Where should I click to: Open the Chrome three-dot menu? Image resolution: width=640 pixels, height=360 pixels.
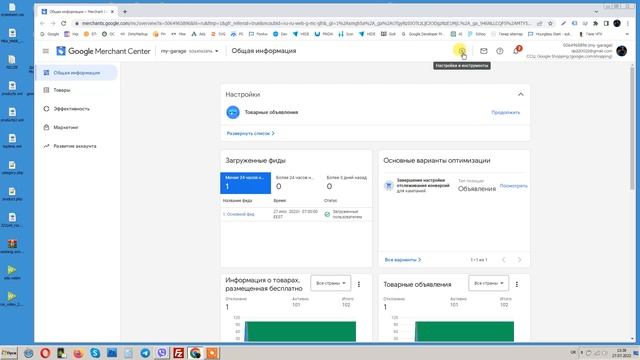(628, 23)
